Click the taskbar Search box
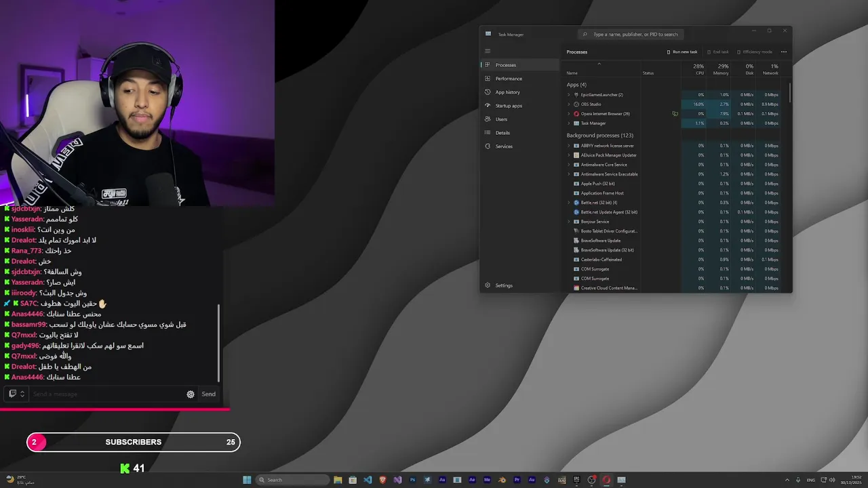Image resolution: width=868 pixels, height=488 pixels. pos(293,480)
